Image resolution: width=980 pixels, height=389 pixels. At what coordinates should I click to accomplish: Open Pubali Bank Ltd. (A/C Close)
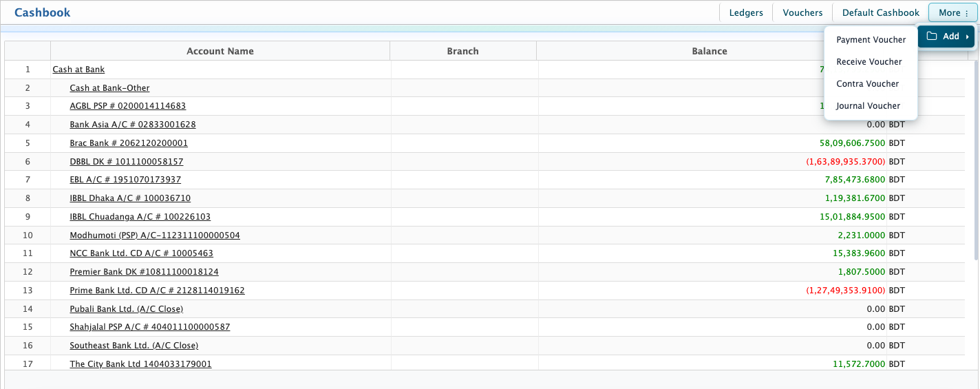(127, 309)
